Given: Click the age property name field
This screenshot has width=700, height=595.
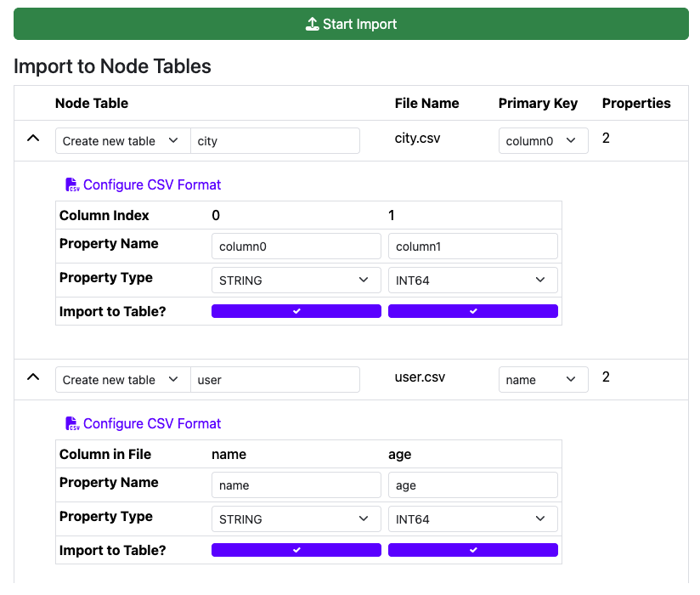Looking at the screenshot, I should pyautogui.click(x=473, y=485).
